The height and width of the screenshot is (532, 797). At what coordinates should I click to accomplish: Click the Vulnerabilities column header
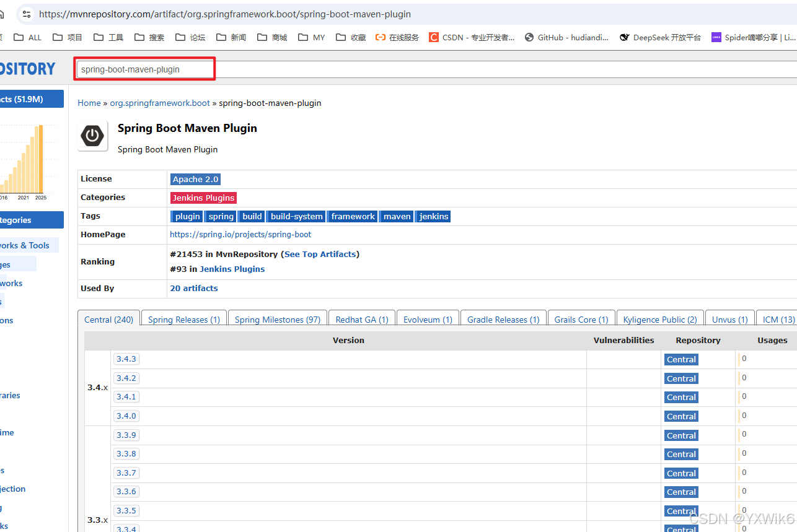(623, 340)
